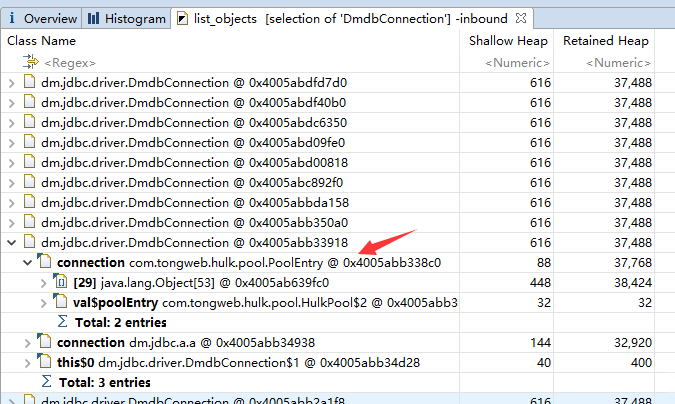Click object icon of DmdbConnection @ 0x4005abd09fe0
Image resolution: width=675 pixels, height=404 pixels.
tap(29, 141)
